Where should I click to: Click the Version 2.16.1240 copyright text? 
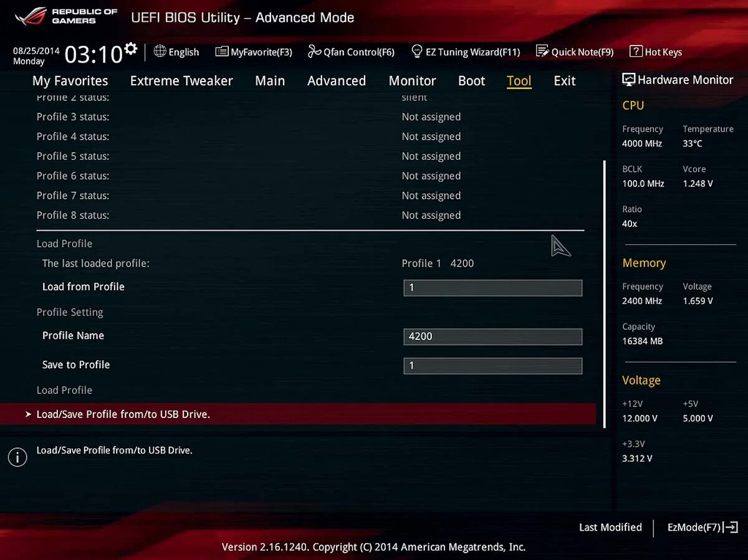(374, 547)
